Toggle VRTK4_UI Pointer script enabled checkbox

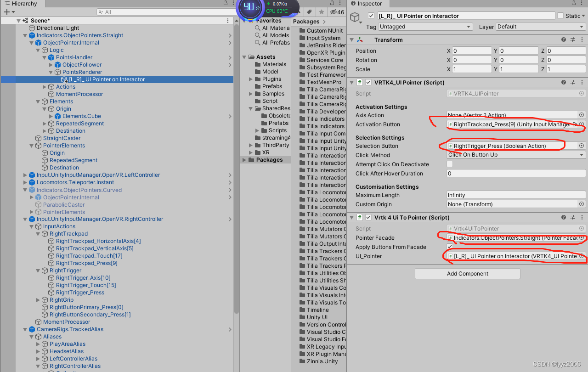click(x=368, y=83)
